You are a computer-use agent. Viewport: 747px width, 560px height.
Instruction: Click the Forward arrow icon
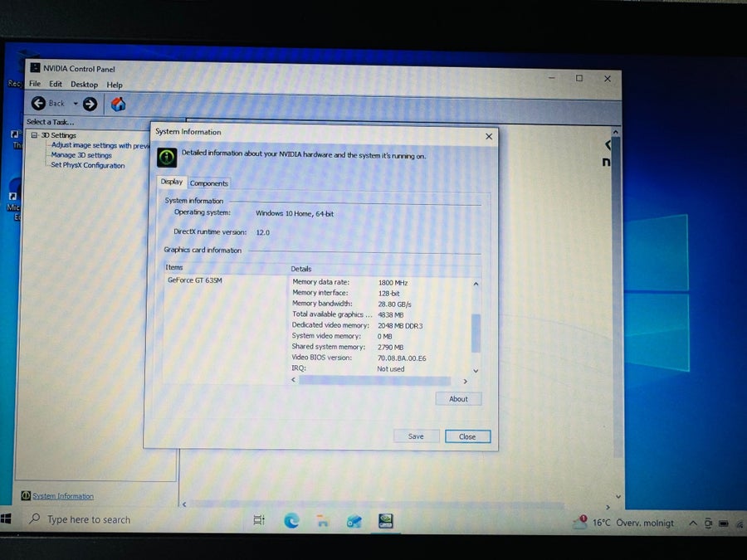point(90,104)
